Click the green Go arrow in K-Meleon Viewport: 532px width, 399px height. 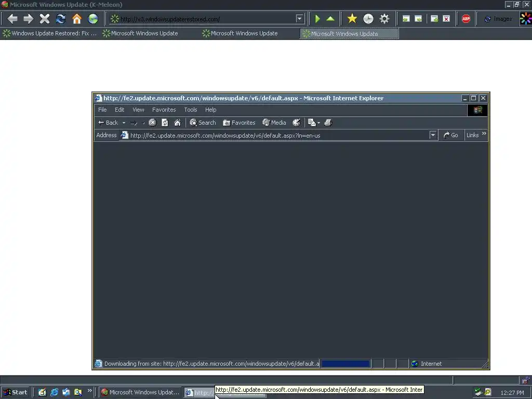(317, 19)
